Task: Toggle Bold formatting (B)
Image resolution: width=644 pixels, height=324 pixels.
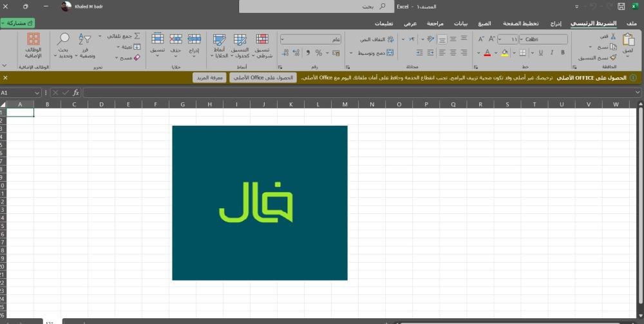Action: (563, 53)
